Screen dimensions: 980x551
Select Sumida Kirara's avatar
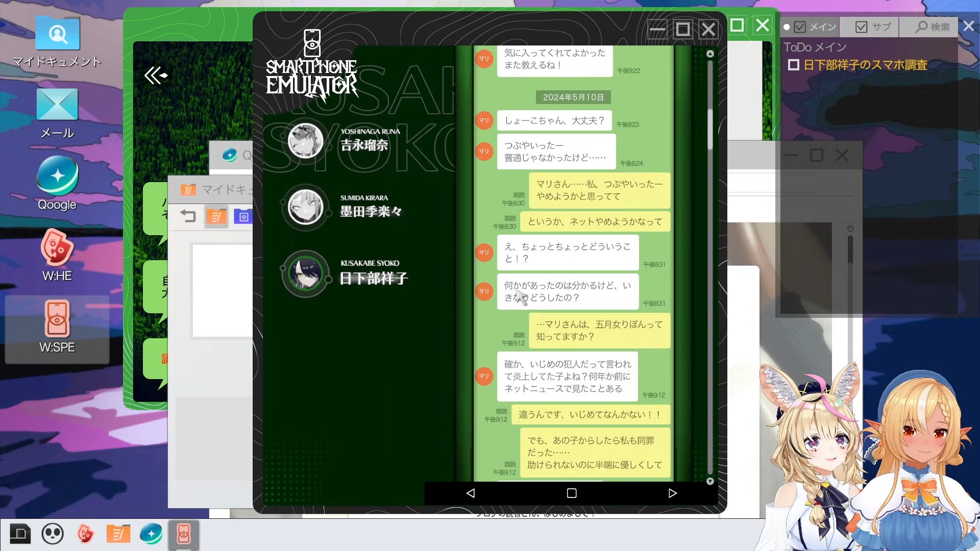(x=305, y=207)
